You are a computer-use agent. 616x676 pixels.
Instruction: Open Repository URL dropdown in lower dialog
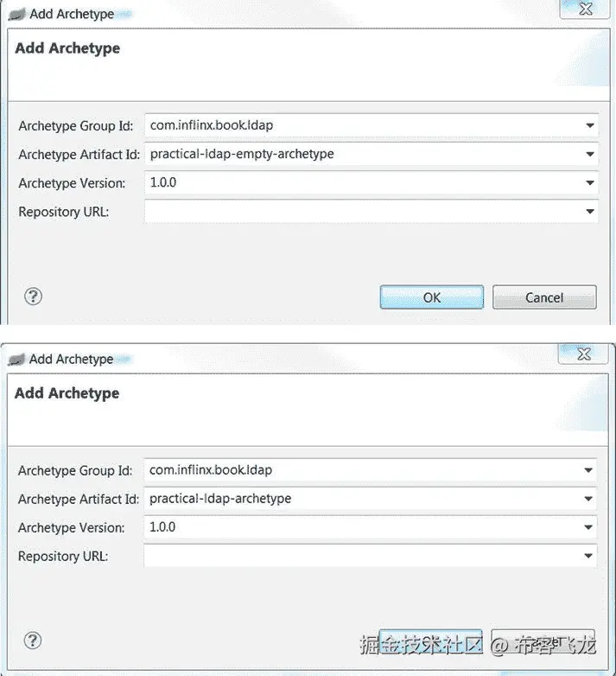point(588,556)
